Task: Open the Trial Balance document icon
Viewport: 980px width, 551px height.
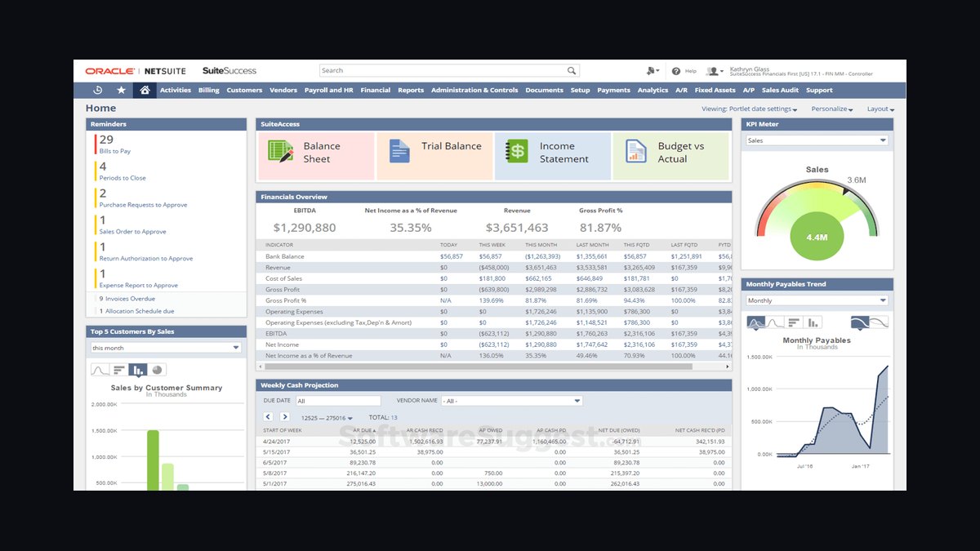Action: 399,152
